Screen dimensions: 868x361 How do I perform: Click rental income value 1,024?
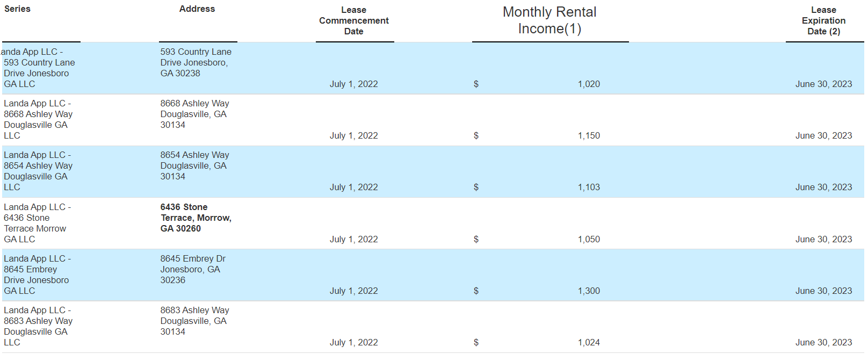click(589, 342)
